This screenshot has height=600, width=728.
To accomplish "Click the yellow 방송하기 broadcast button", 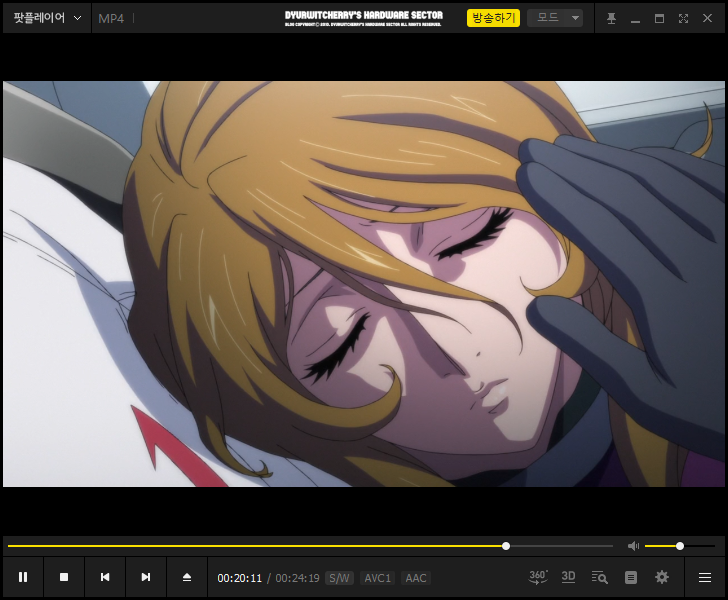I will (x=493, y=18).
